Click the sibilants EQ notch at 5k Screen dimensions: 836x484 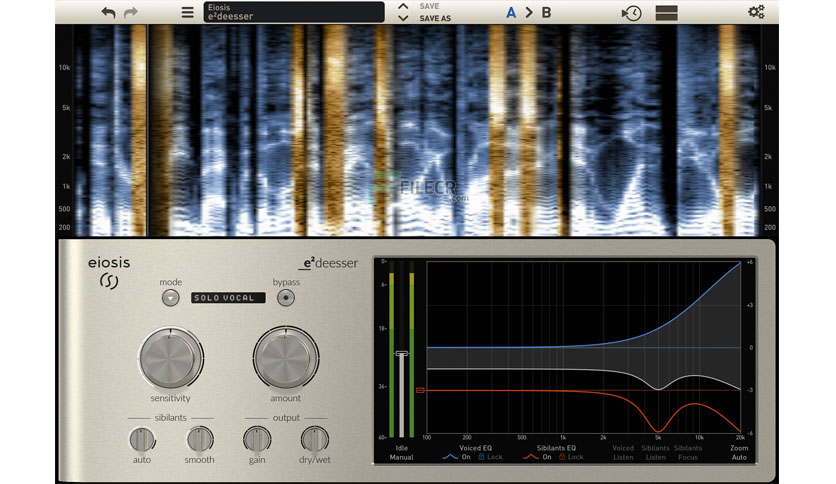coord(658,430)
